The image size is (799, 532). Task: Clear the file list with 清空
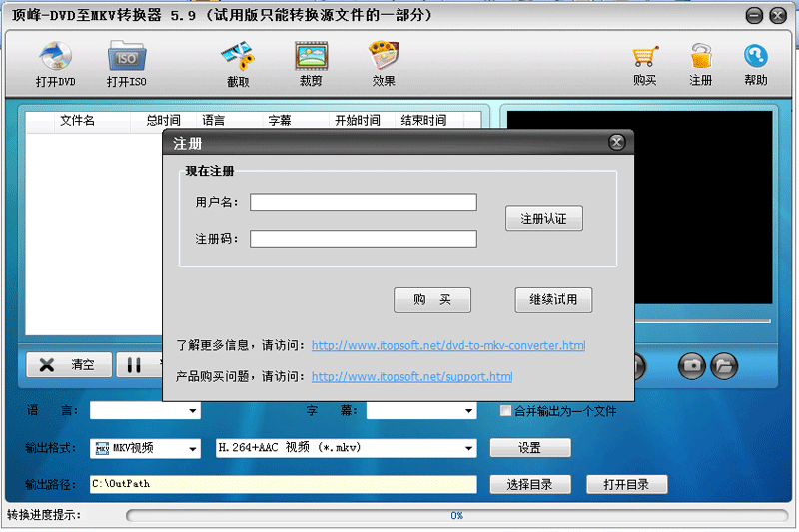(x=69, y=365)
